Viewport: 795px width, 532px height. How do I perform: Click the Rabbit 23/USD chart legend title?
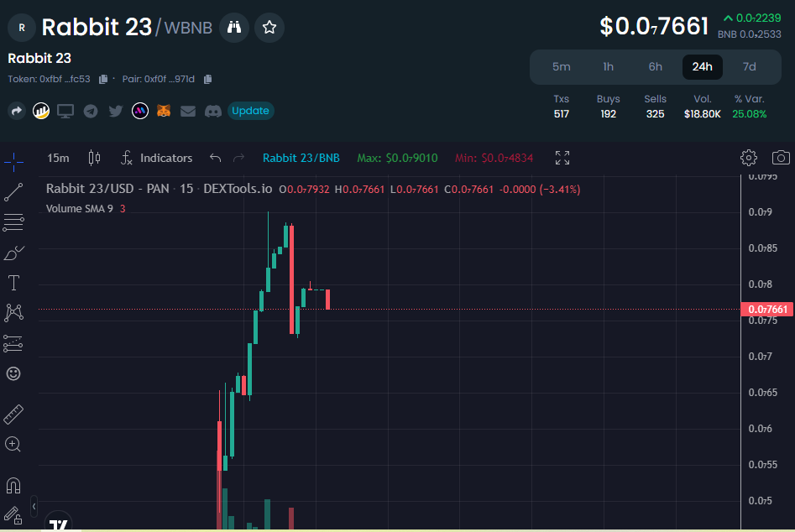tap(160, 189)
